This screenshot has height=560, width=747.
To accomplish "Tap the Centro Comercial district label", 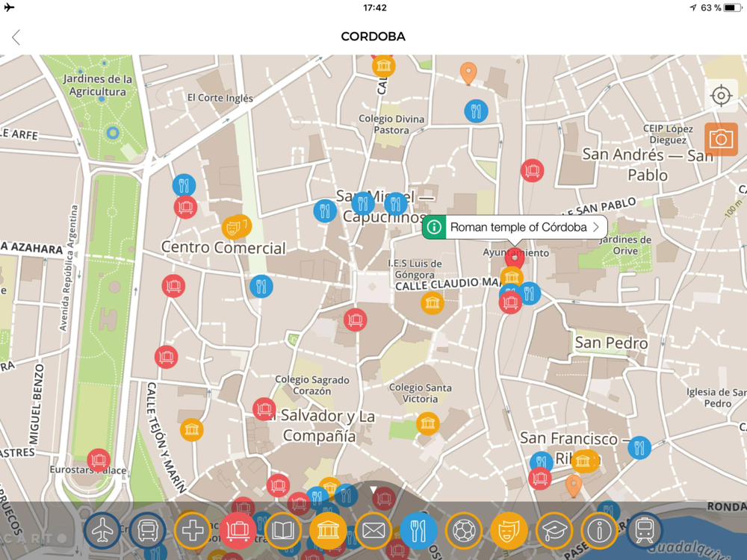I will tap(223, 247).
